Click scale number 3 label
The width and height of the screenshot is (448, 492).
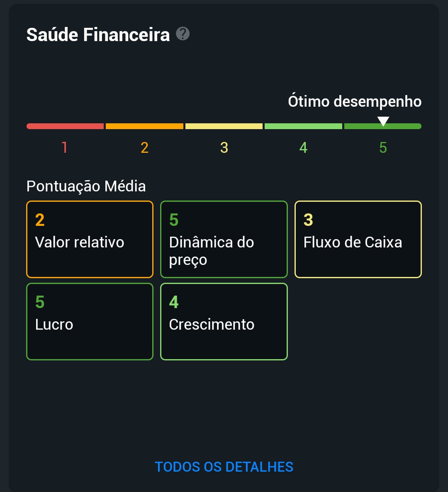(224, 147)
